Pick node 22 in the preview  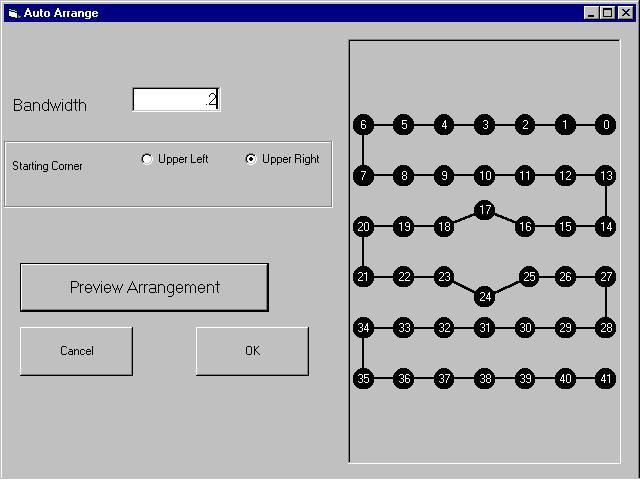pyautogui.click(x=404, y=277)
